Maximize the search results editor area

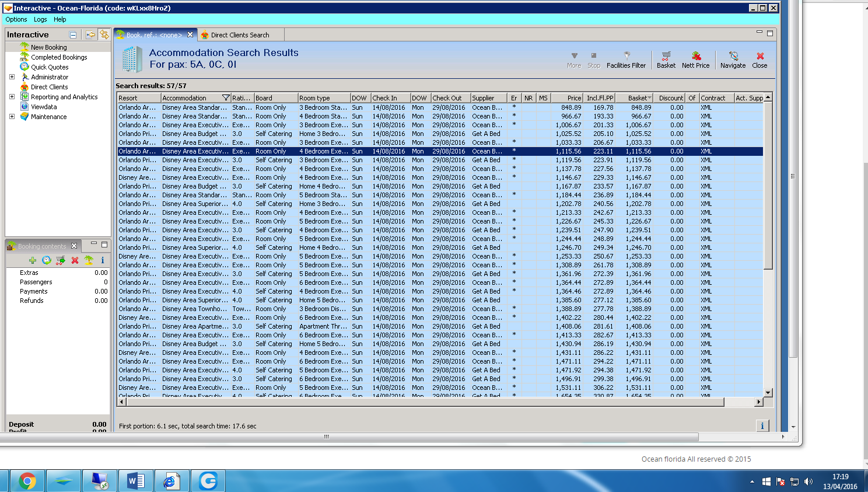(x=770, y=33)
